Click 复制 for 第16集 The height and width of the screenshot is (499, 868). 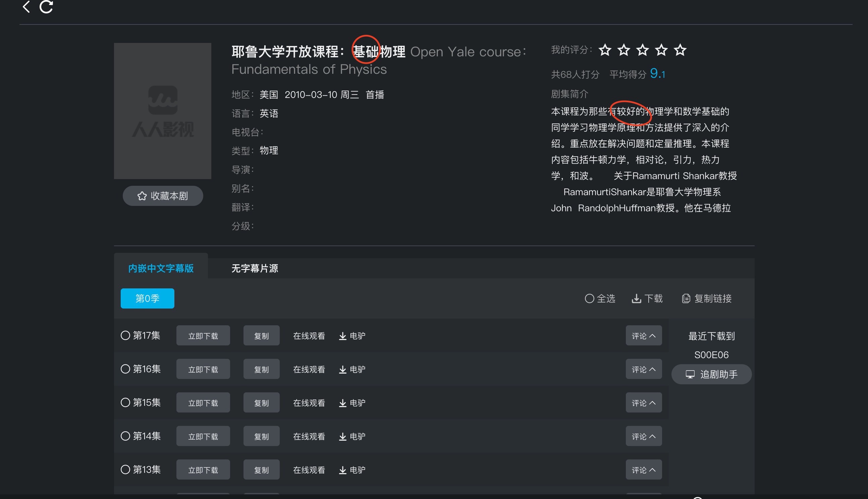pyautogui.click(x=262, y=369)
